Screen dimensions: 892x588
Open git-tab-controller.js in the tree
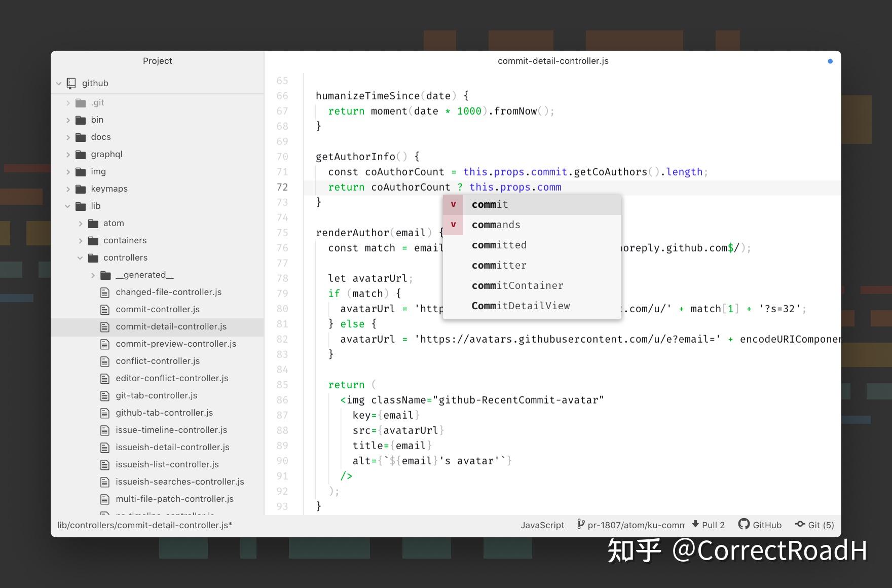pos(157,395)
